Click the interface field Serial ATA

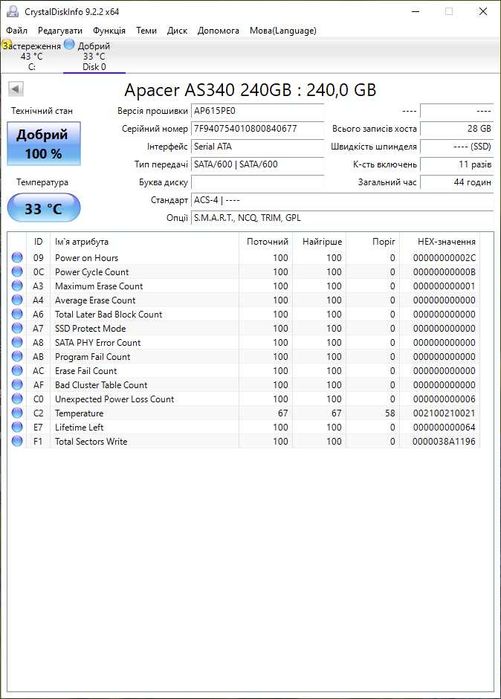click(258, 147)
